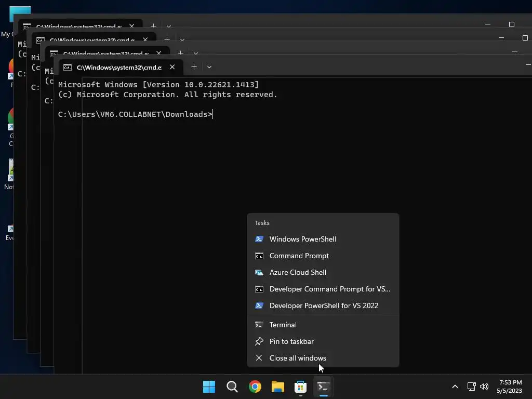
Task: Open Microsoft Store from taskbar
Action: pyautogui.click(x=301, y=387)
